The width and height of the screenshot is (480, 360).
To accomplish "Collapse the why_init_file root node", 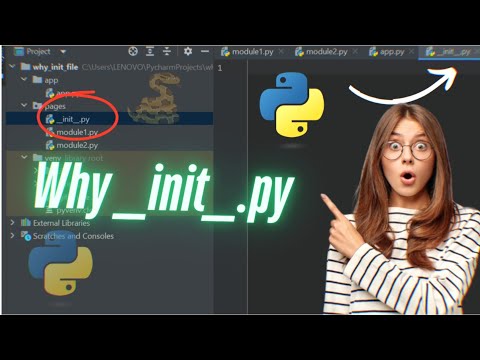I will [x=12, y=66].
